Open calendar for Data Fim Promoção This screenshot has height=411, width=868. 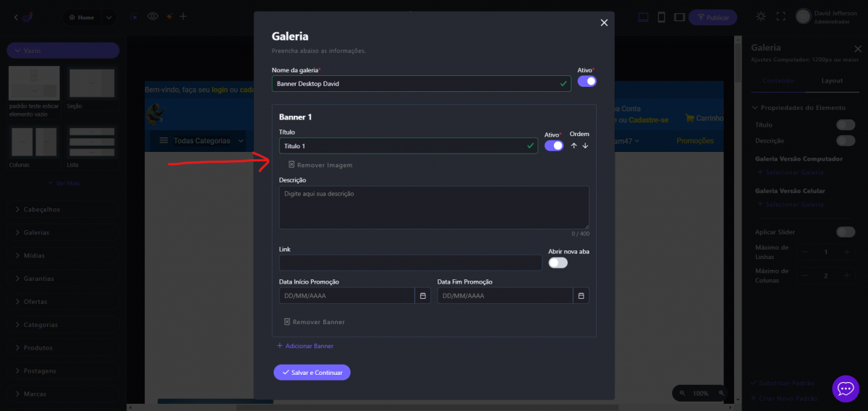(x=581, y=296)
